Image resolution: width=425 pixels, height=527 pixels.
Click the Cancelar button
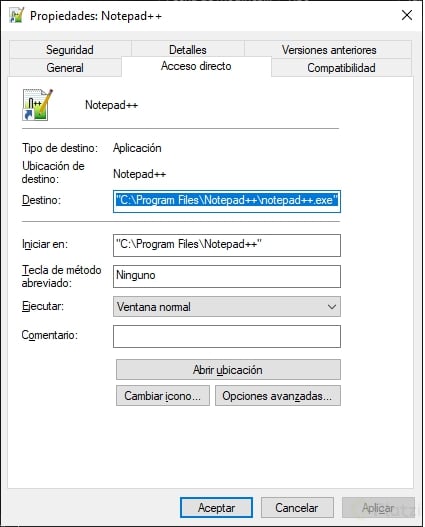point(297,508)
